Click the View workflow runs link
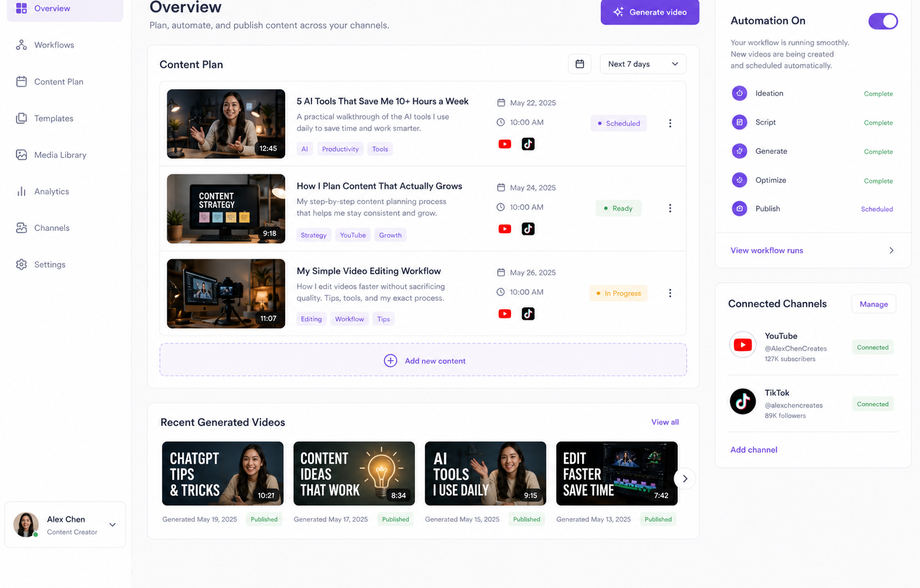Viewport: 920px width, 588px height. pyautogui.click(x=767, y=250)
